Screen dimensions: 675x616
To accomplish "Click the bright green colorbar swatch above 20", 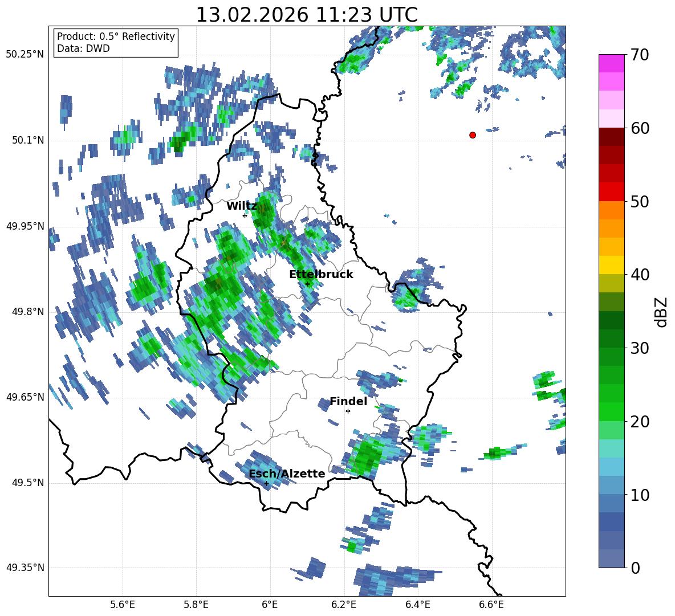I will click(x=611, y=412).
